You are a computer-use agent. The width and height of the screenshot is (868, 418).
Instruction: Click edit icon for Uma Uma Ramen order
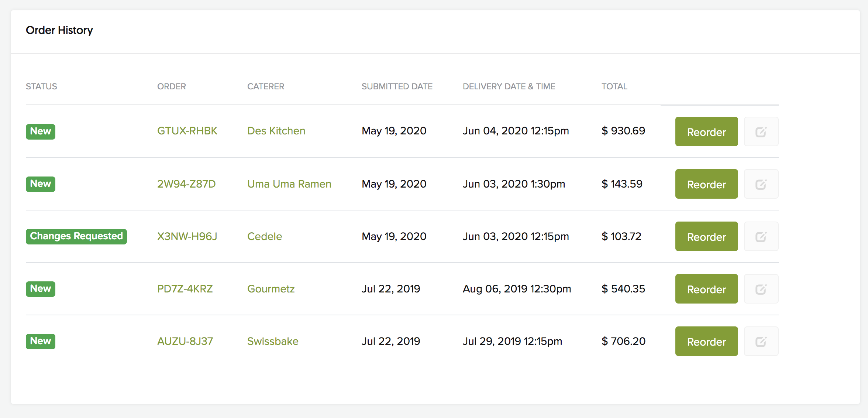coord(761,184)
